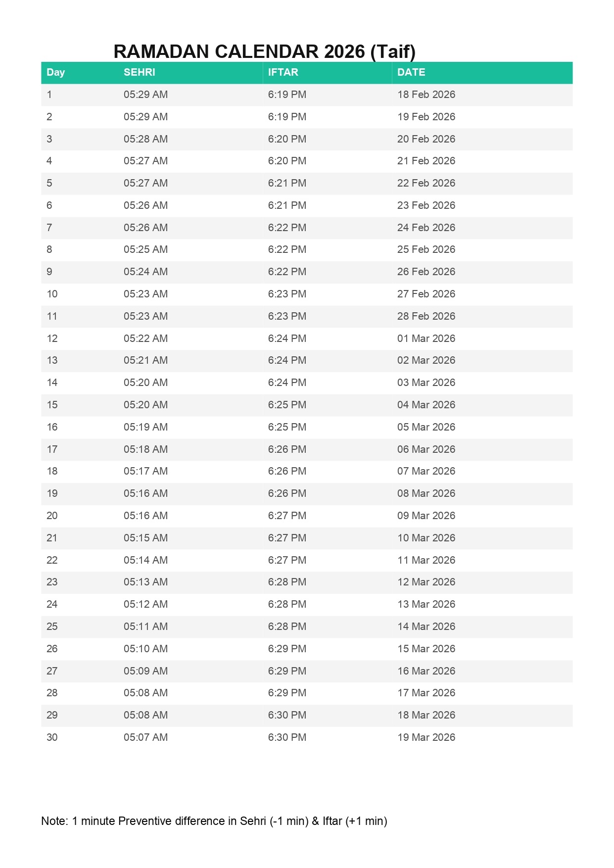Click the 05:21 AM Sehri time
Image resolution: width=614 pixels, height=868 pixels.
[x=145, y=360]
